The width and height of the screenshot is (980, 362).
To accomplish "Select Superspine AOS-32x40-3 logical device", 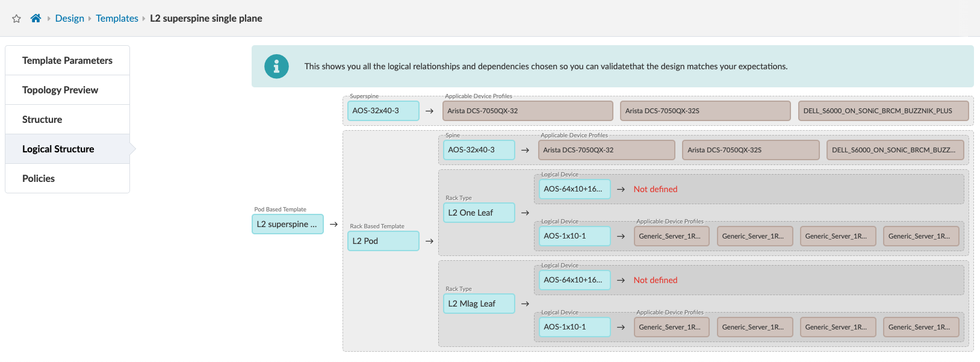I will (x=383, y=111).
